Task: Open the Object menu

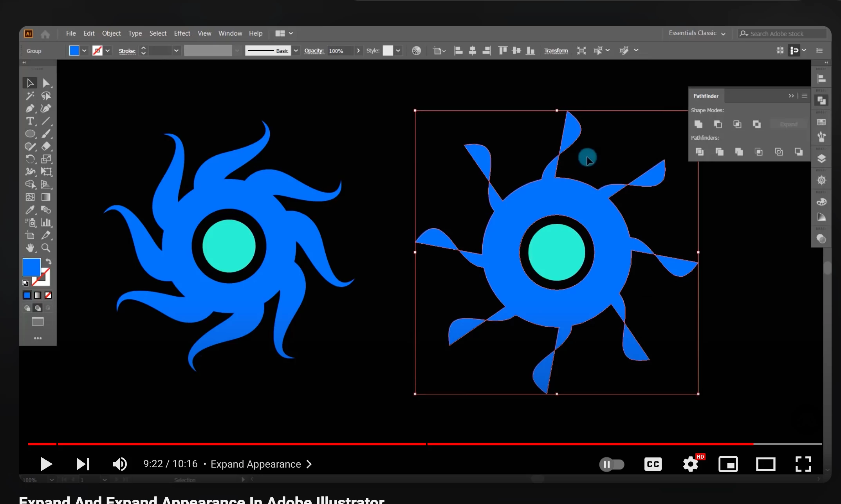Action: click(111, 33)
